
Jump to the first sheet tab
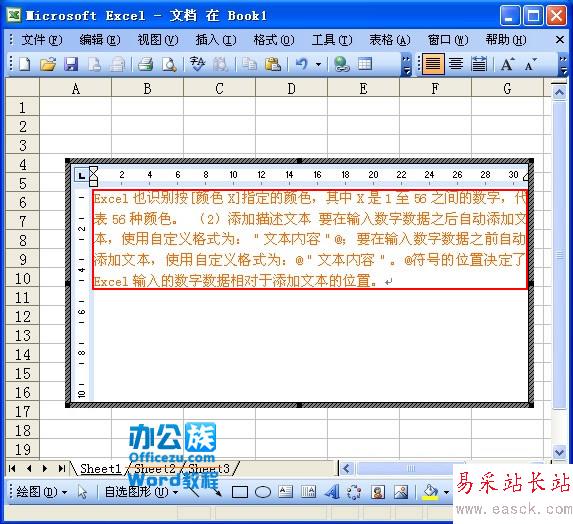point(12,468)
